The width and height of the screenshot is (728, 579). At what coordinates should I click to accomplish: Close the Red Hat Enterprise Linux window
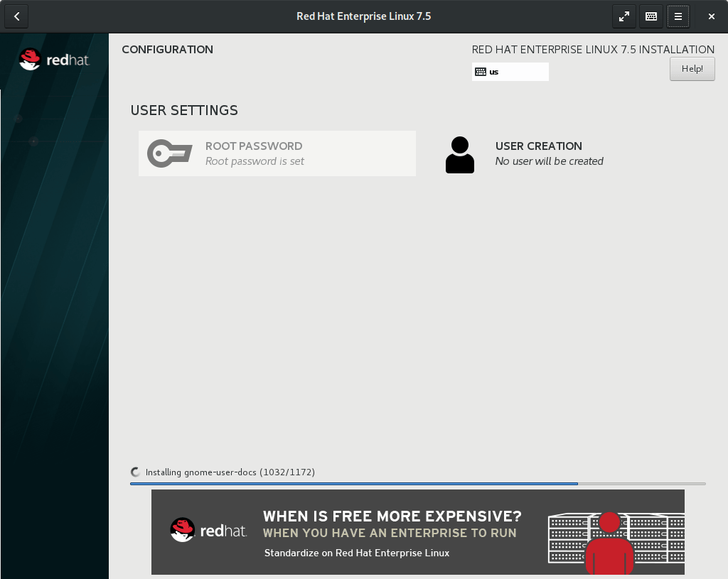712,16
